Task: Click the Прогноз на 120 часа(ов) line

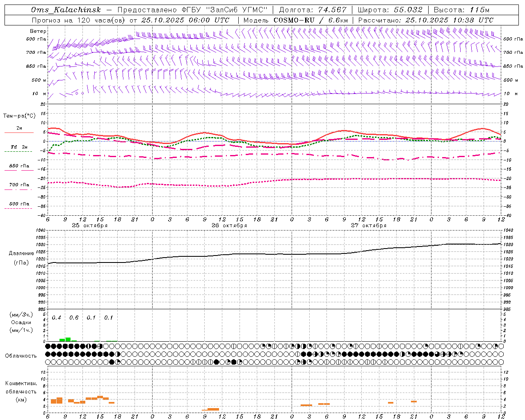Action: [130, 20]
